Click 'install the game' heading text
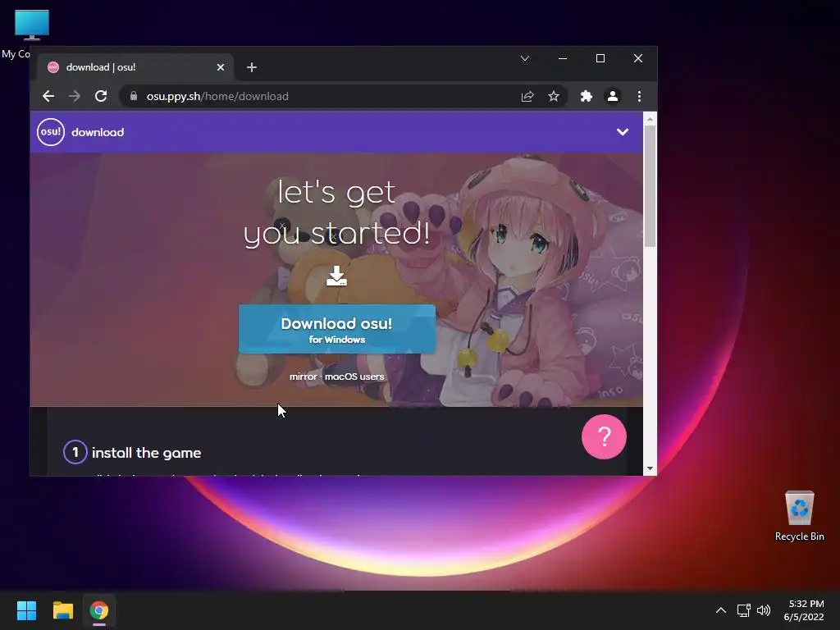This screenshot has width=840, height=630. pos(146,453)
